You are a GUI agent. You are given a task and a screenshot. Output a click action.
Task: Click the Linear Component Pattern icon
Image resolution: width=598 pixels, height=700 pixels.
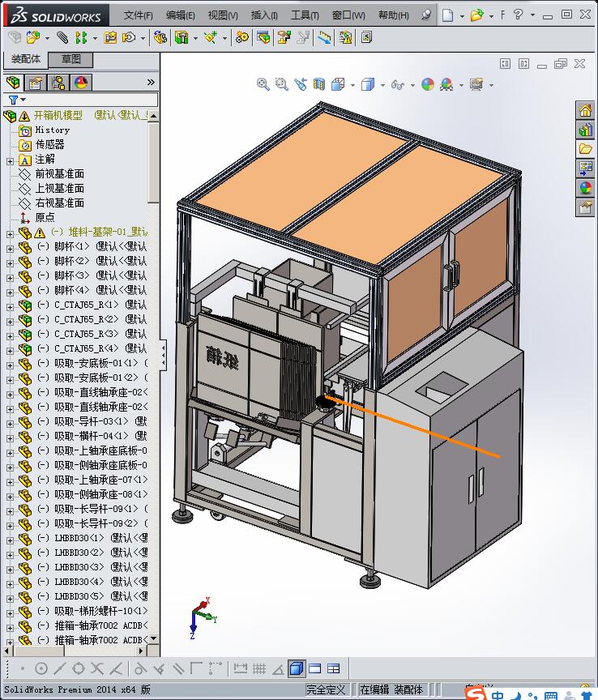[81, 37]
